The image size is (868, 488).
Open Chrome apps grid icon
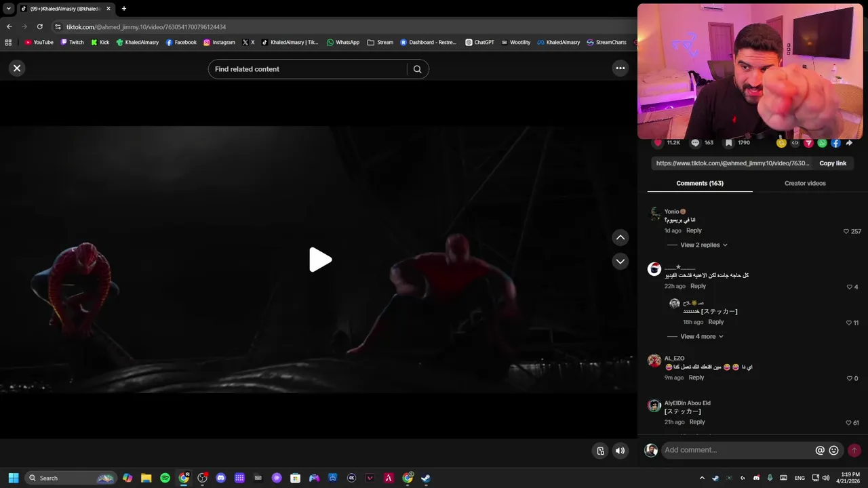[x=8, y=42]
